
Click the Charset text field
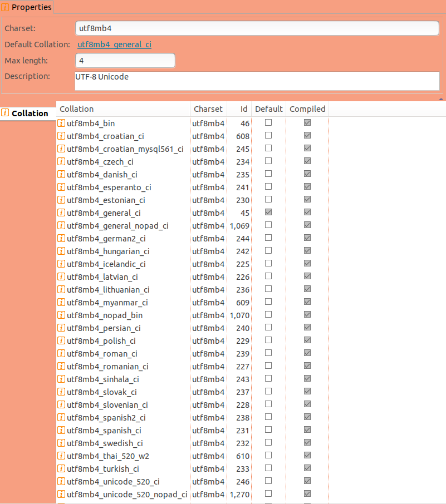click(257, 28)
